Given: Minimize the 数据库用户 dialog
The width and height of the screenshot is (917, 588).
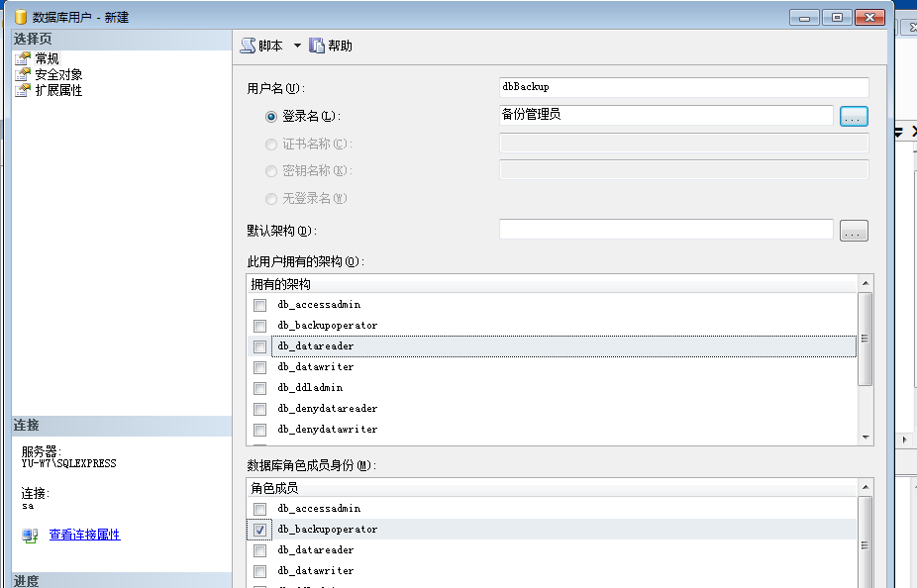Looking at the screenshot, I should tap(804, 18).
